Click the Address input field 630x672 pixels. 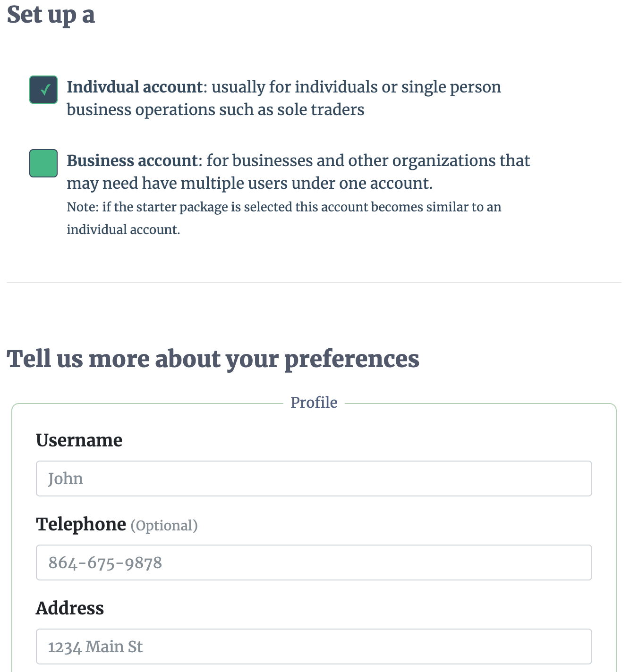click(x=313, y=647)
